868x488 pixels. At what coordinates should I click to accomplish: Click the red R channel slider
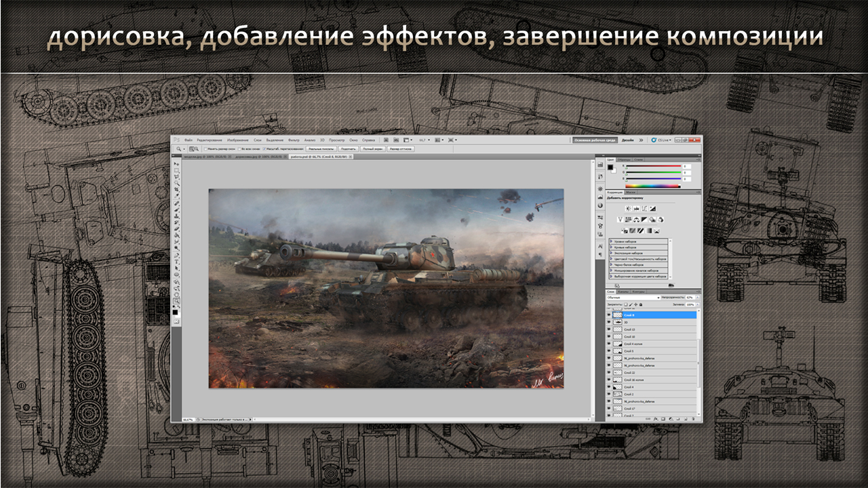tap(654, 166)
